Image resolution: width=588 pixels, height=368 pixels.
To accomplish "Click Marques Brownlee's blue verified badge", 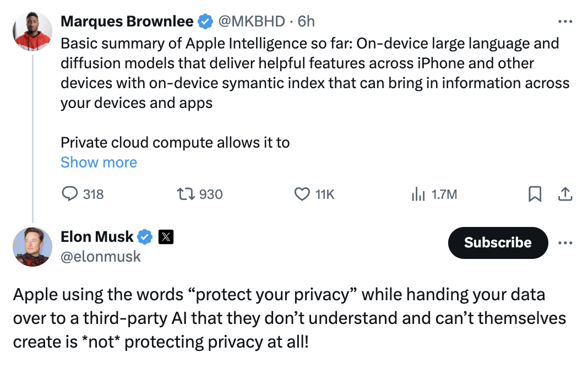I will point(205,21).
